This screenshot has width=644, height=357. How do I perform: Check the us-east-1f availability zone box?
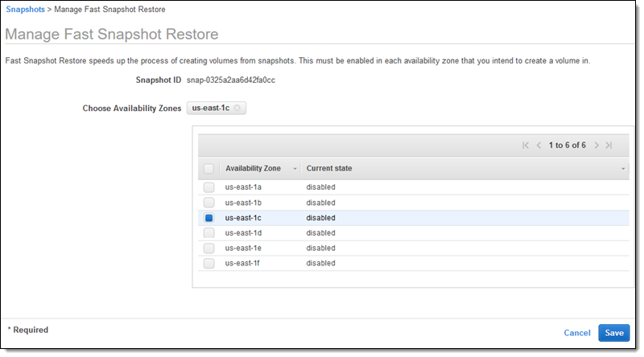(x=208, y=263)
